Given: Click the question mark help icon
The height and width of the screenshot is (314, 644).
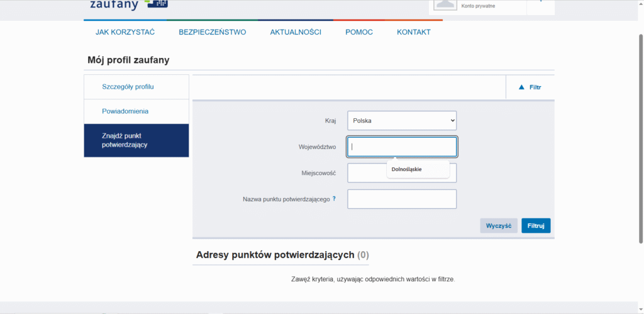Looking at the screenshot, I should pos(335,199).
